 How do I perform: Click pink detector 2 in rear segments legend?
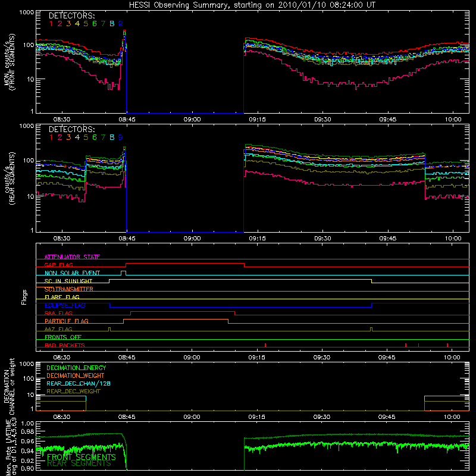point(60,137)
